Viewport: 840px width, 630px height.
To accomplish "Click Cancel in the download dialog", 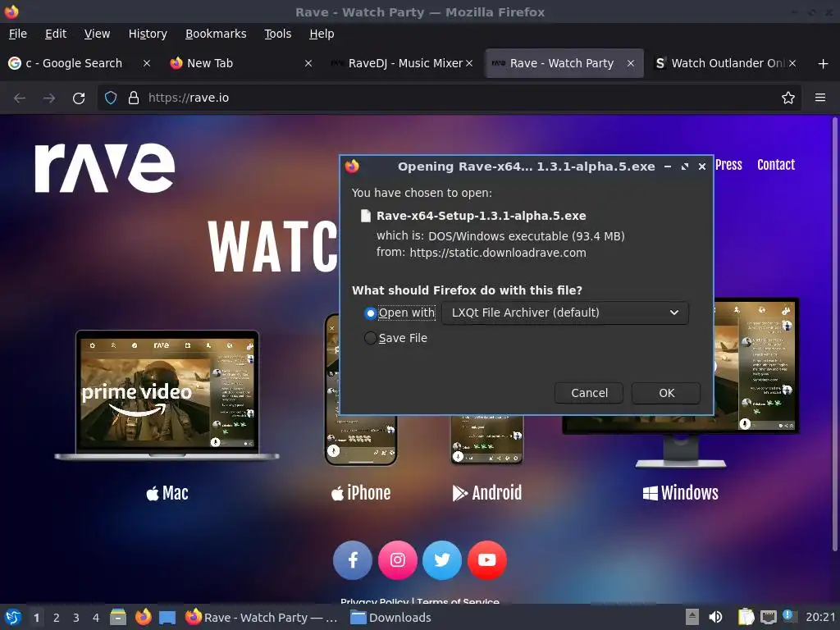I will coord(589,393).
